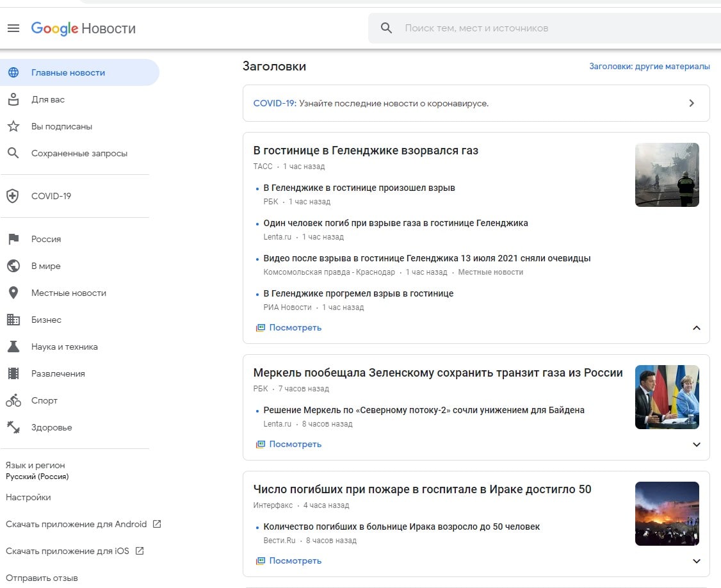This screenshot has width=721, height=588.
Task: Select the Россия news category
Action: (46, 239)
